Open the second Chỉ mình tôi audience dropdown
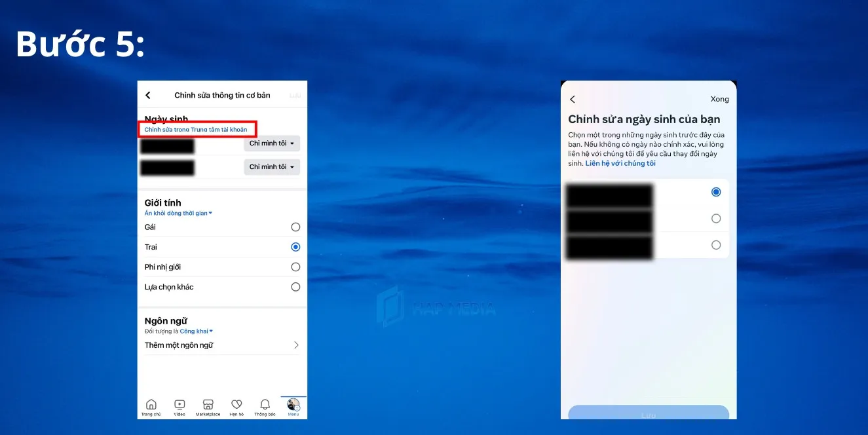The width and height of the screenshot is (868, 435). tap(271, 167)
